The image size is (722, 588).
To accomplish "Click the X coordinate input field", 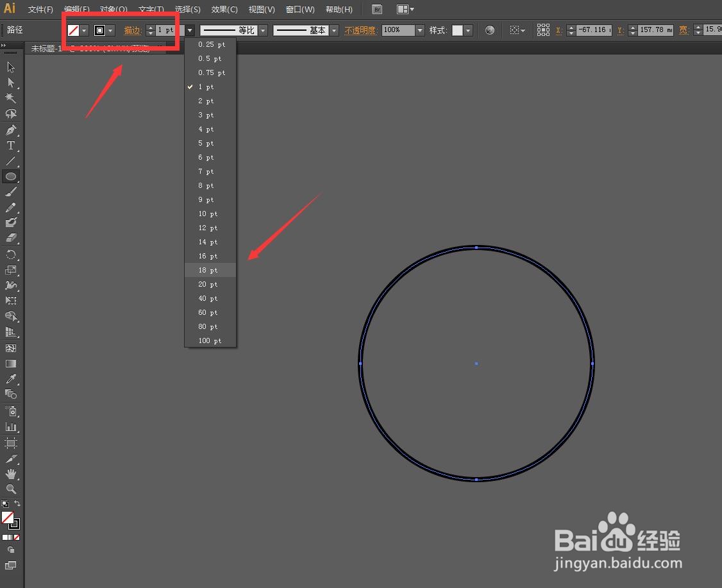I will click(x=594, y=30).
